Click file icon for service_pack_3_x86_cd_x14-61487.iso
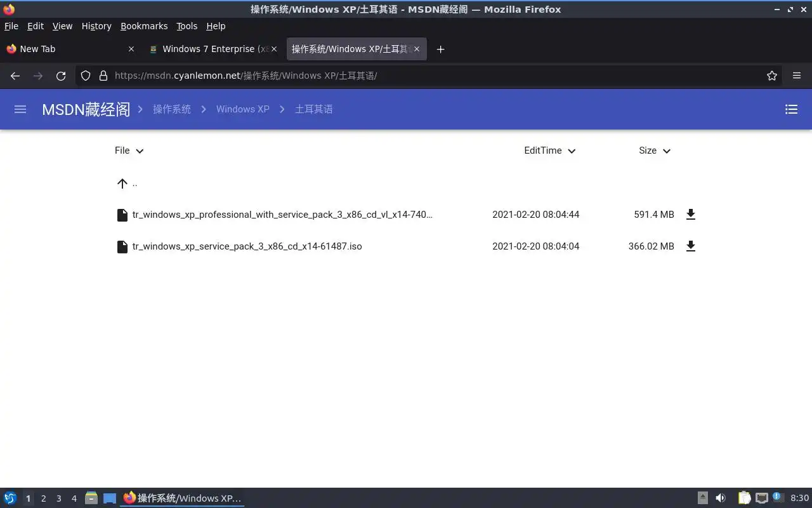 [122, 246]
